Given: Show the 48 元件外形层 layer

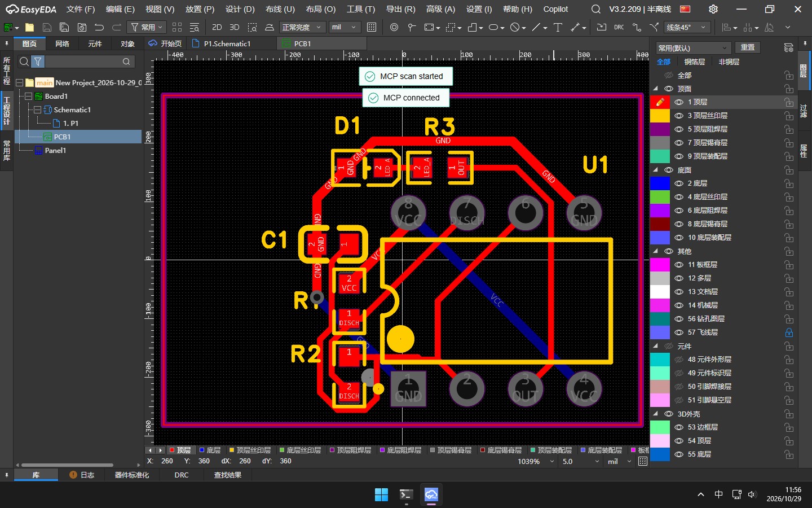Looking at the screenshot, I should (679, 360).
